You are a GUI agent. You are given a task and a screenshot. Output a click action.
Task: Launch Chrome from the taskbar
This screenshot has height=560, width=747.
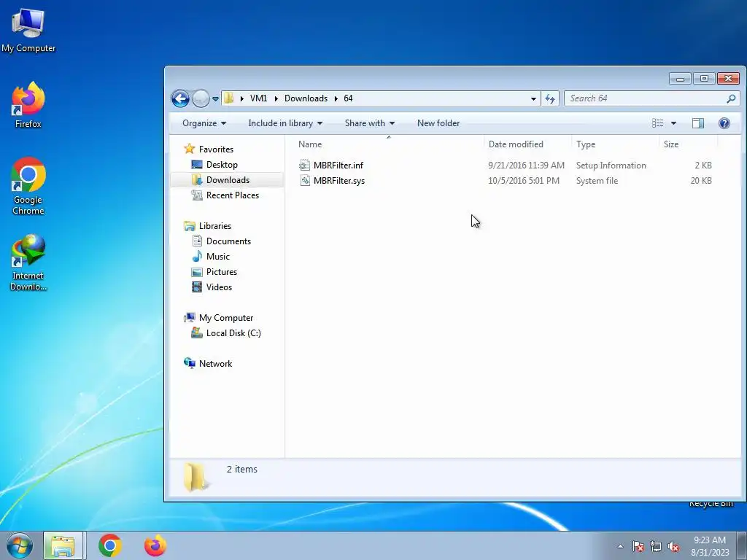(x=110, y=545)
